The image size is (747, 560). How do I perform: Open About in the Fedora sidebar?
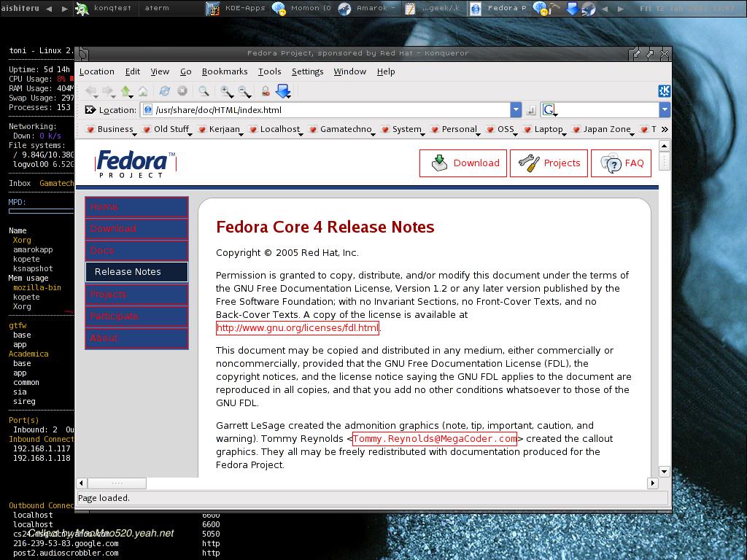(x=136, y=338)
